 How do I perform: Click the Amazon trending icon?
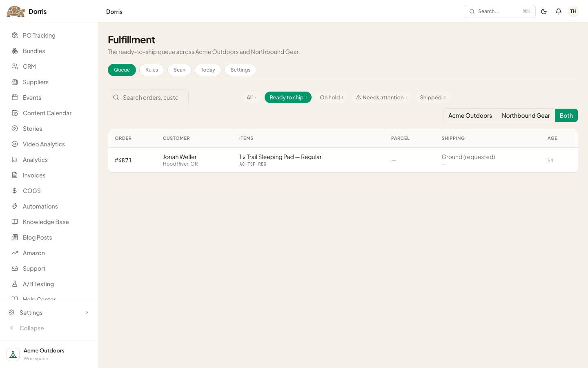click(x=15, y=253)
